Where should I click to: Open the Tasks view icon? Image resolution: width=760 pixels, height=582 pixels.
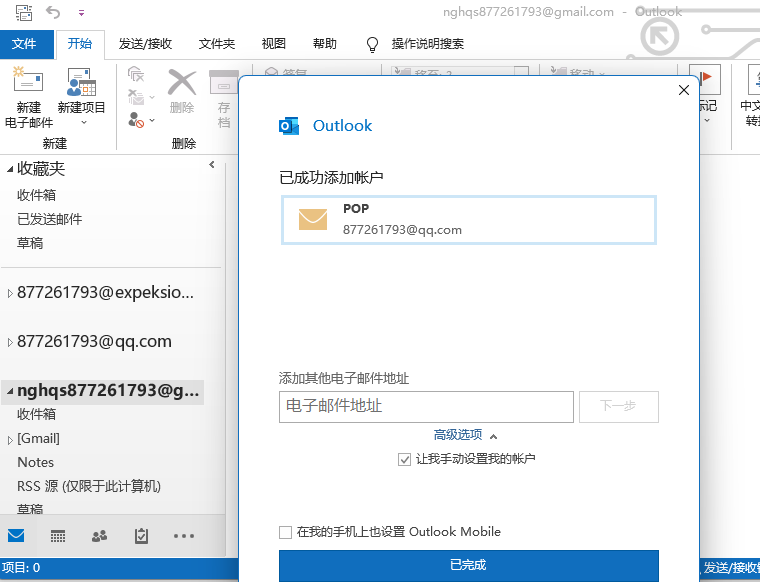[x=141, y=536]
